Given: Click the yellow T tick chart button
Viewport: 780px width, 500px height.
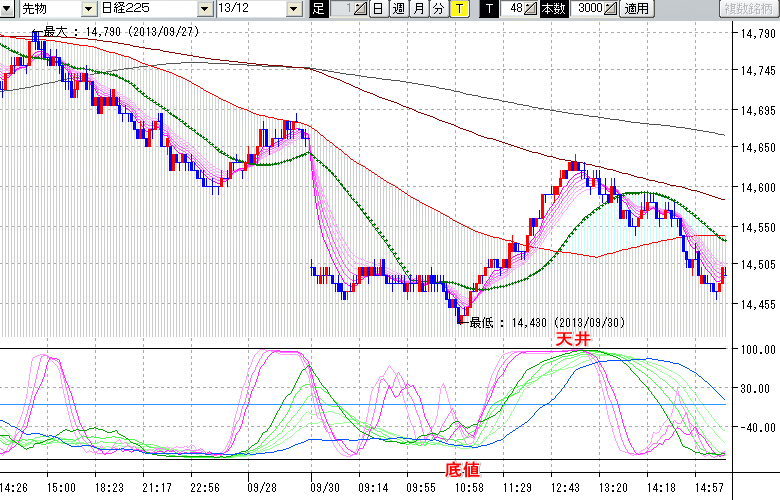Looking at the screenshot, I should coord(458,9).
